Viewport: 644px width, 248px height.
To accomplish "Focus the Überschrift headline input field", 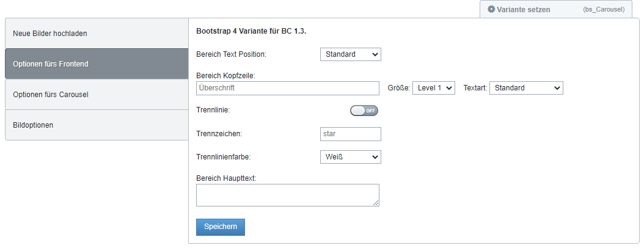I will tap(288, 88).
